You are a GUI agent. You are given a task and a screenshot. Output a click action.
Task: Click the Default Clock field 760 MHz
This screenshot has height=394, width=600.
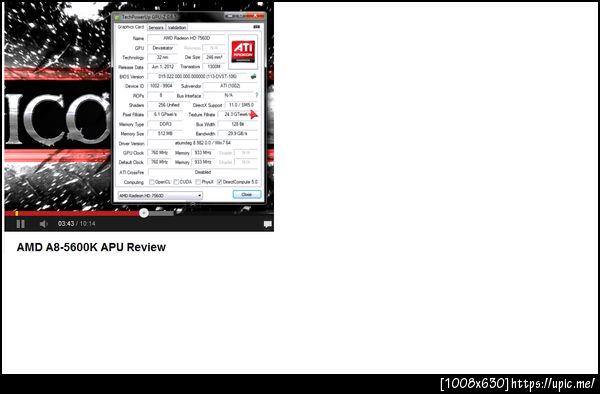[160, 162]
